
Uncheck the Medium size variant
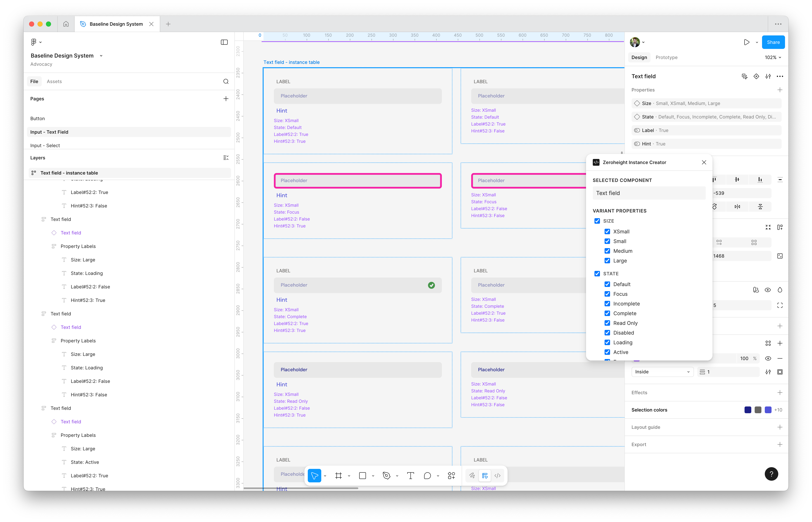click(x=607, y=251)
